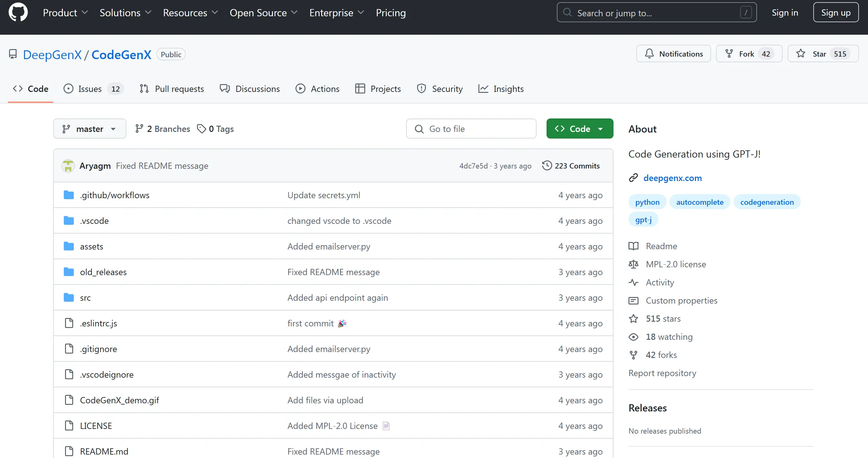
Task: Click the Sign up button
Action: tap(836, 13)
